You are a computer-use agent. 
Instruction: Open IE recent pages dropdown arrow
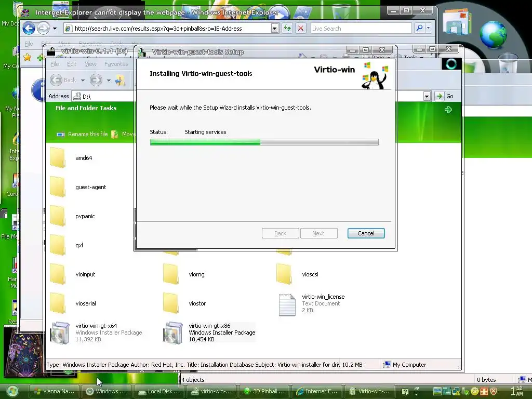click(x=55, y=29)
